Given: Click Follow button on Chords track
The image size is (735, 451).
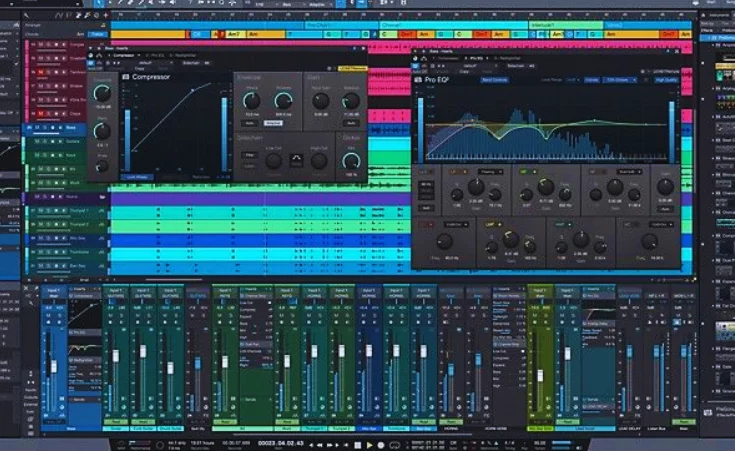Looking at the screenshot, I should 98,34.
